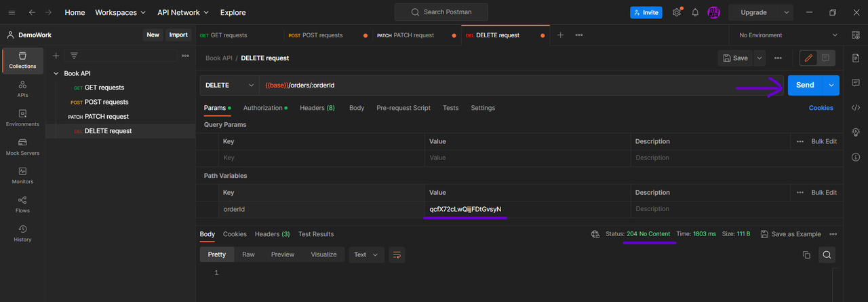
Task: Open the hamburger main menu icon
Action: coord(12,12)
